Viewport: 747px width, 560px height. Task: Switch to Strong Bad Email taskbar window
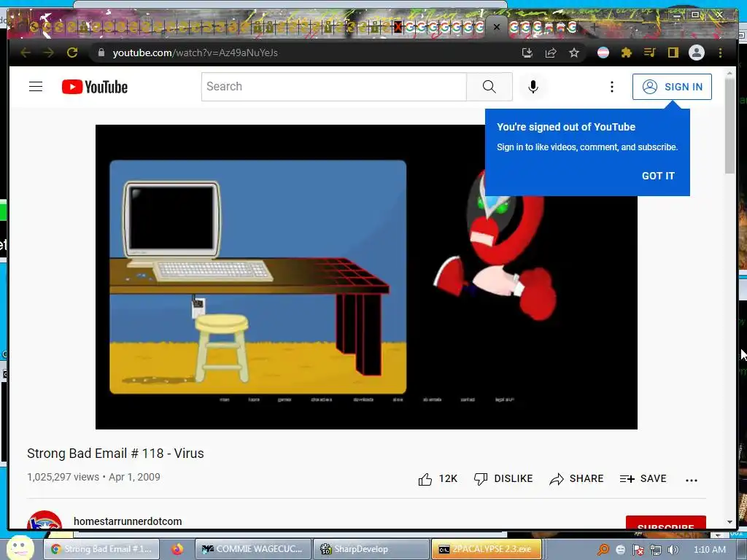pos(102,549)
